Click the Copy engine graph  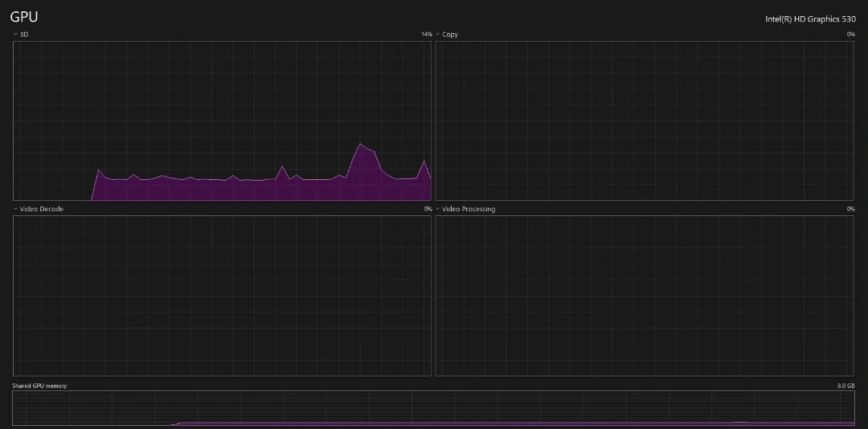[x=645, y=121]
